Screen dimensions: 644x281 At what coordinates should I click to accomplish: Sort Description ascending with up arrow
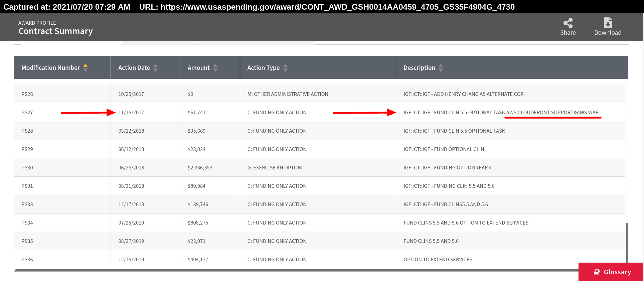(x=441, y=65)
